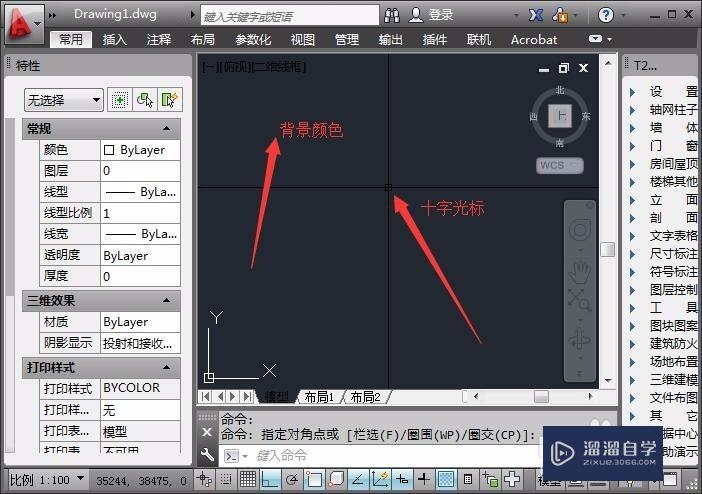Image resolution: width=702 pixels, height=494 pixels.
Task: Click the binoculars search icon
Action: [x=392, y=15]
